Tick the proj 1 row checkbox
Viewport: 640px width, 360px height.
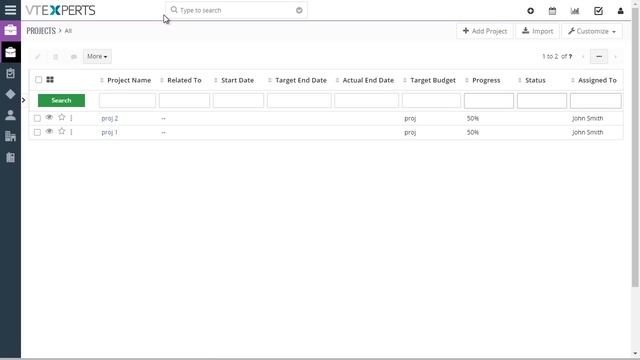pyautogui.click(x=37, y=132)
